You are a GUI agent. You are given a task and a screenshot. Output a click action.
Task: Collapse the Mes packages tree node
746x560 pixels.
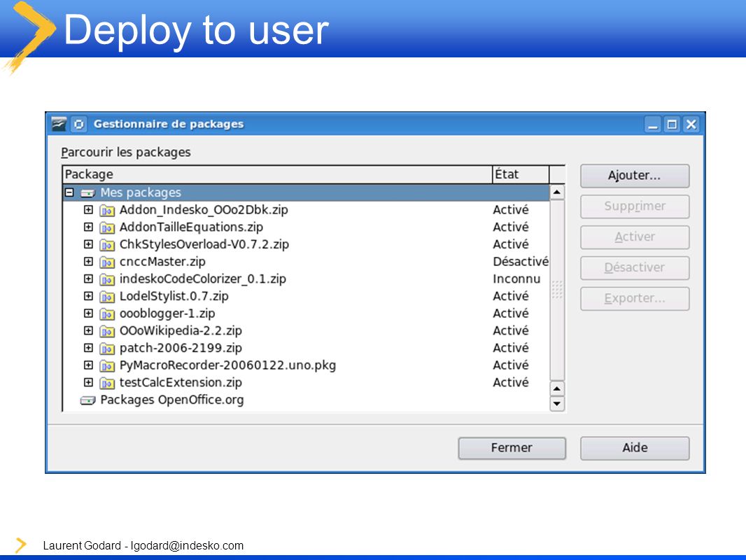tap(69, 192)
